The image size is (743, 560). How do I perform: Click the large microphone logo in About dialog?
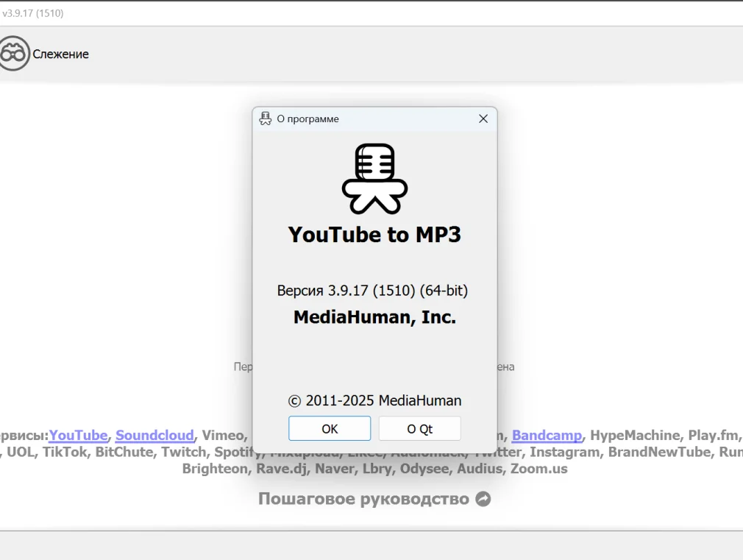pyautogui.click(x=374, y=178)
